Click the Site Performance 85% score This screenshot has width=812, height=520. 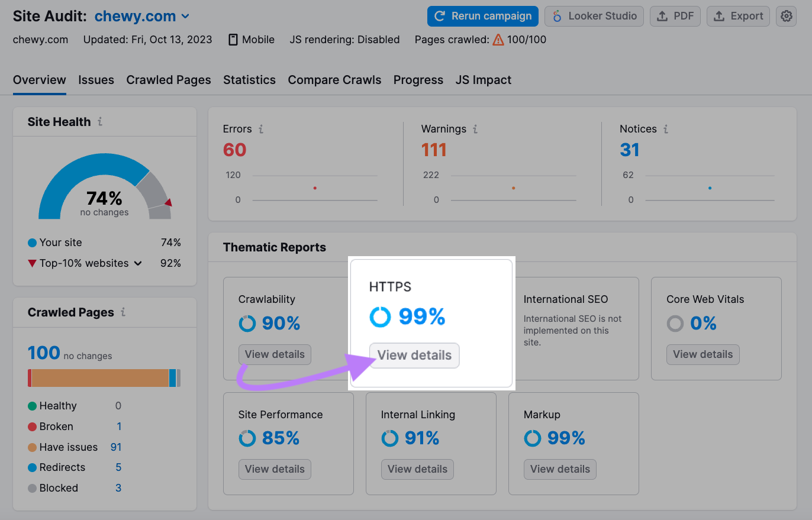click(281, 438)
